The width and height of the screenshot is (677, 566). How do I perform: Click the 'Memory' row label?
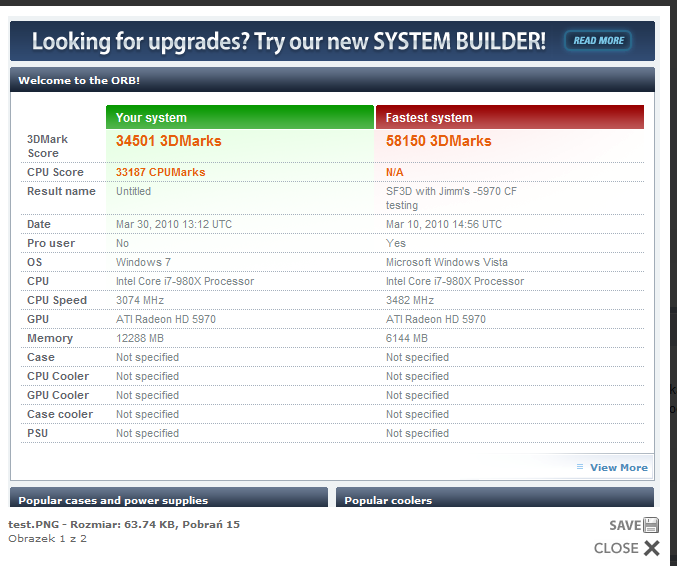pos(50,338)
